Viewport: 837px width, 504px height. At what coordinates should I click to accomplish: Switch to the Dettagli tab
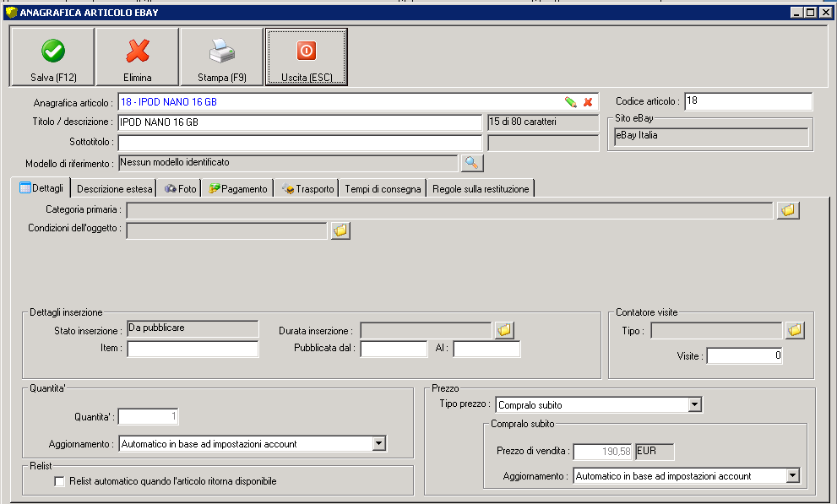[41, 187]
